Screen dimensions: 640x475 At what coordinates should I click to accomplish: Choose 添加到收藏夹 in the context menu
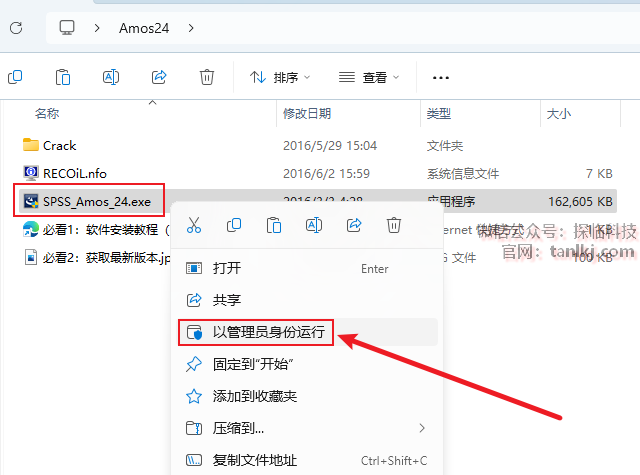[x=308, y=396]
